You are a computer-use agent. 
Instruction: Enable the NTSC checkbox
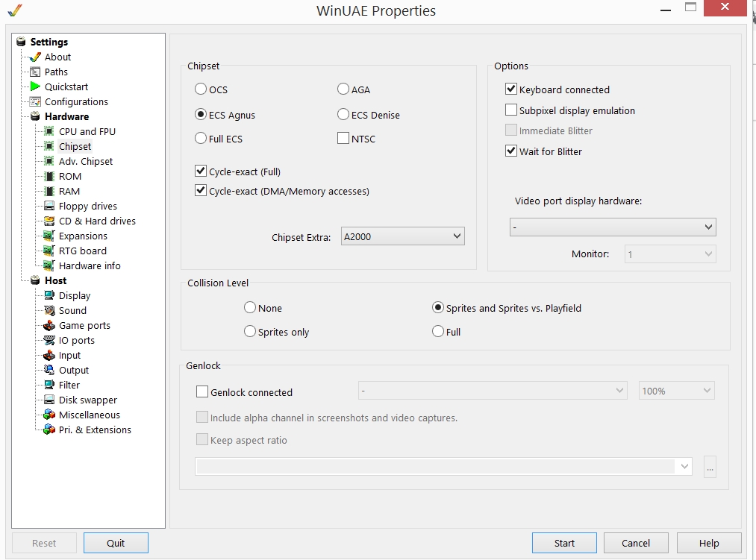tap(343, 138)
